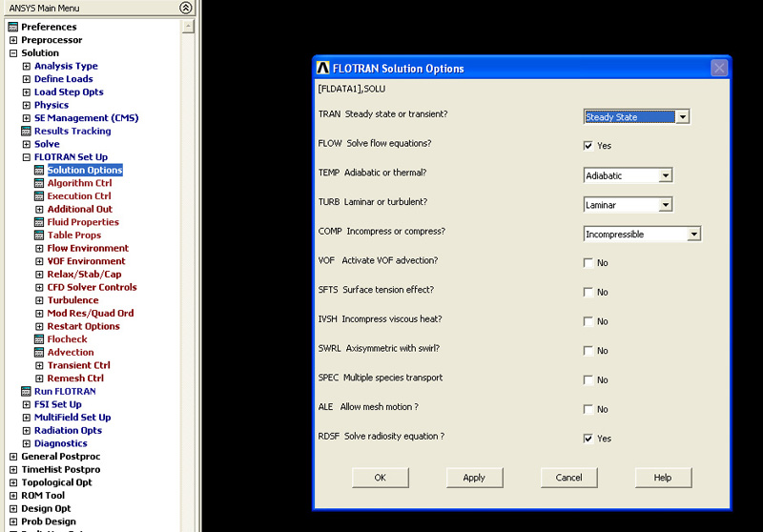763x532 pixels.
Task: Expand the Flow Environment node
Action: (x=39, y=248)
